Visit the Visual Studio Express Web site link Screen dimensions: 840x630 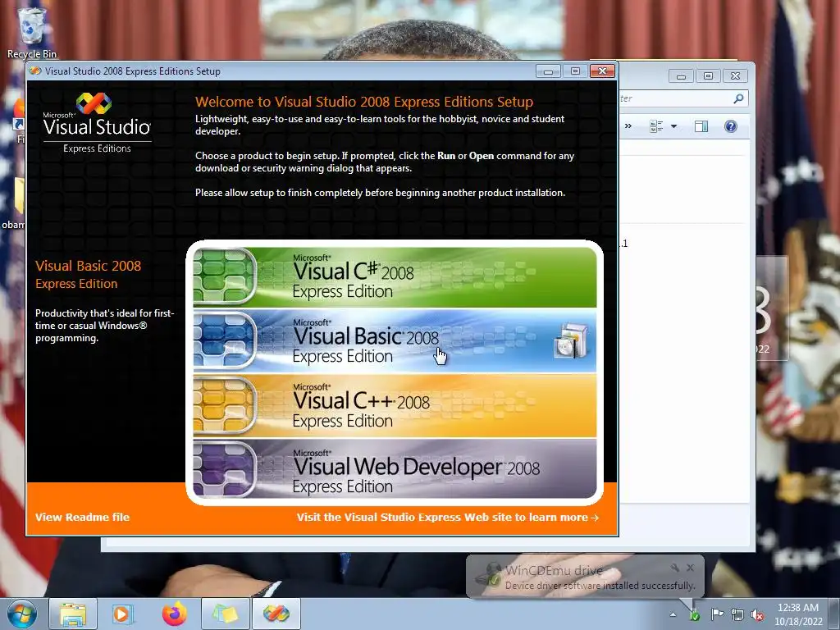point(448,517)
